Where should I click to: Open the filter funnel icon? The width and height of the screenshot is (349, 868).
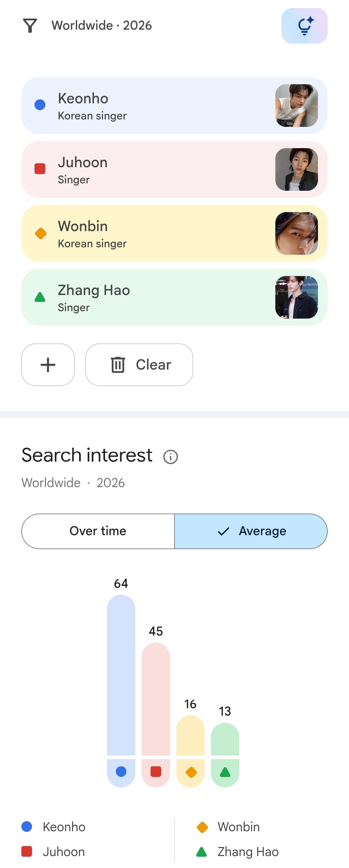pos(30,26)
